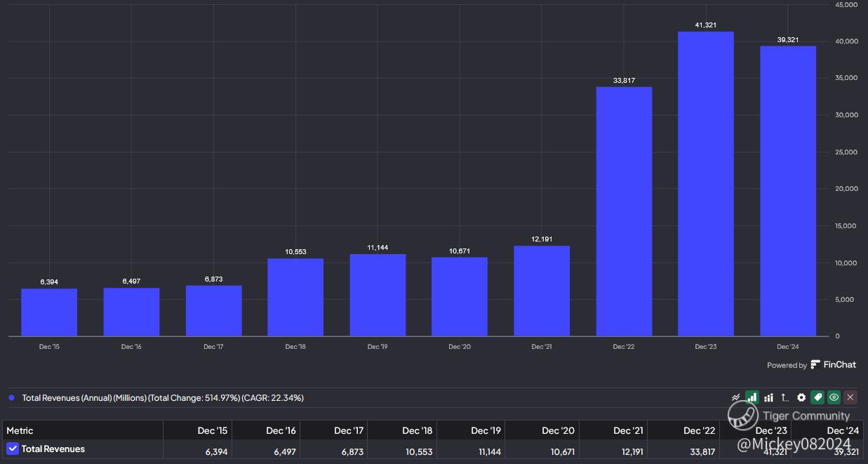
Task: Remove the Total Revenues series with X
Action: (850, 397)
